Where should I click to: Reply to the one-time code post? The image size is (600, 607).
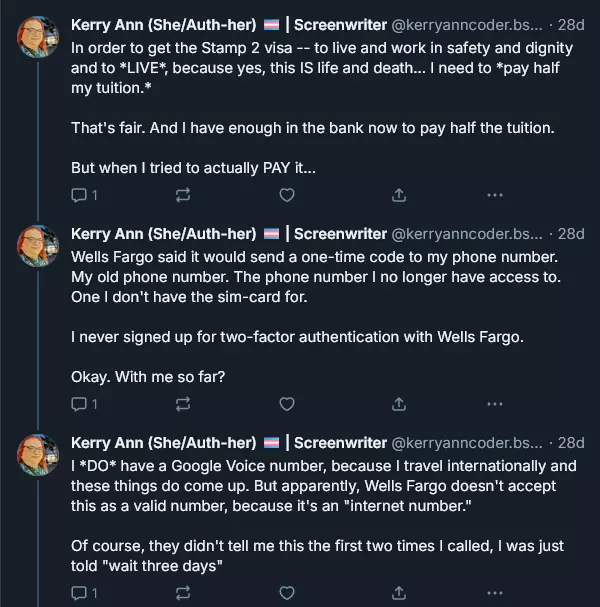[x=79, y=404]
